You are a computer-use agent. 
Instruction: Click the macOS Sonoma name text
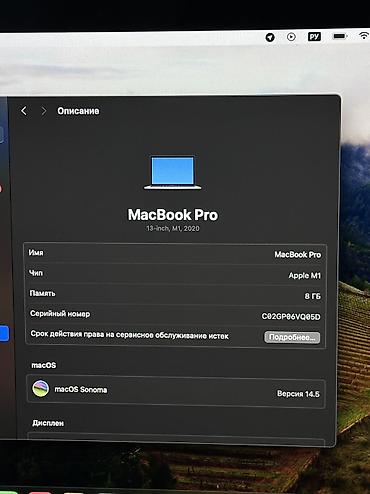81,389
